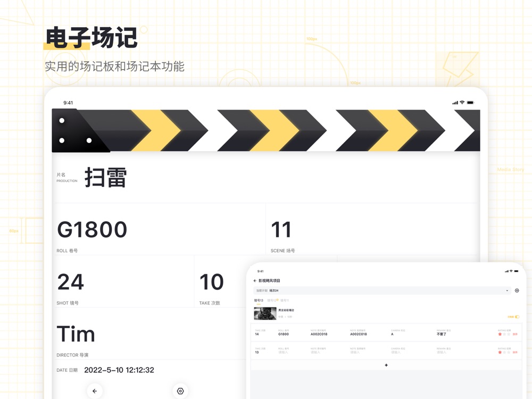
Task: Edit roll number G1800 on clapperboard
Action: coord(92,229)
